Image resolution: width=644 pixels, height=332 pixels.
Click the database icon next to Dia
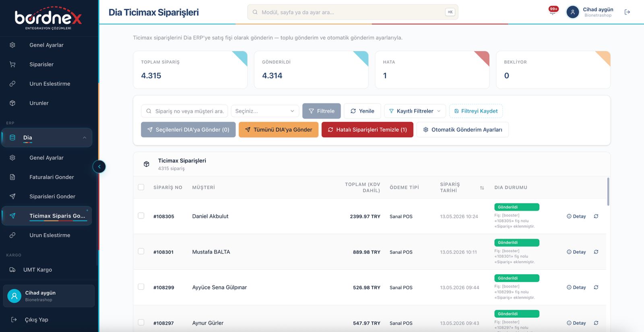pos(12,137)
